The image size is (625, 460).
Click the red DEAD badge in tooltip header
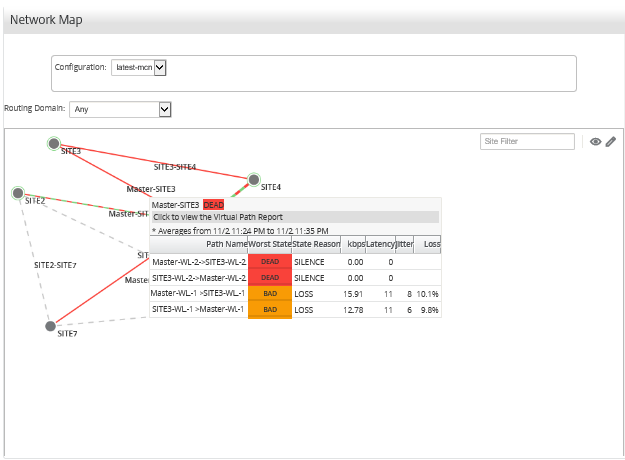click(x=214, y=205)
